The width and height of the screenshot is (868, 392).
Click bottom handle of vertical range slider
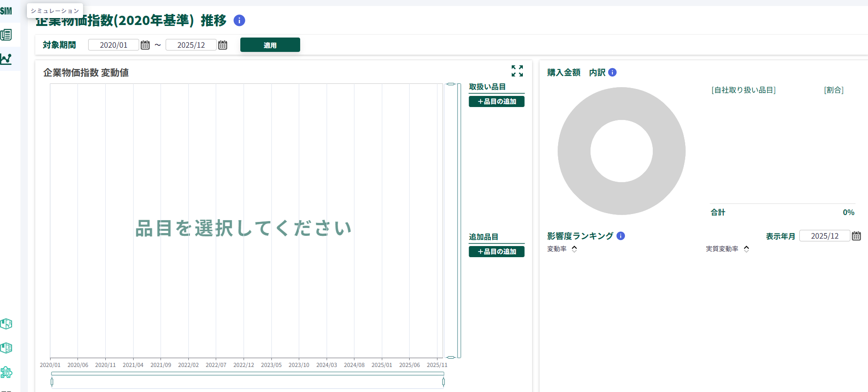[450, 357]
